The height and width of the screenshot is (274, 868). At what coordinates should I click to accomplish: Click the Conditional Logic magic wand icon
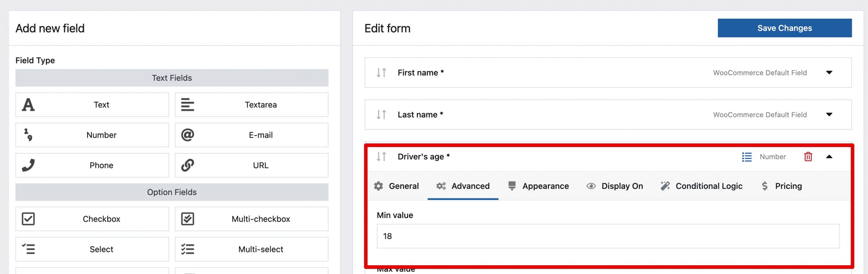(x=665, y=186)
